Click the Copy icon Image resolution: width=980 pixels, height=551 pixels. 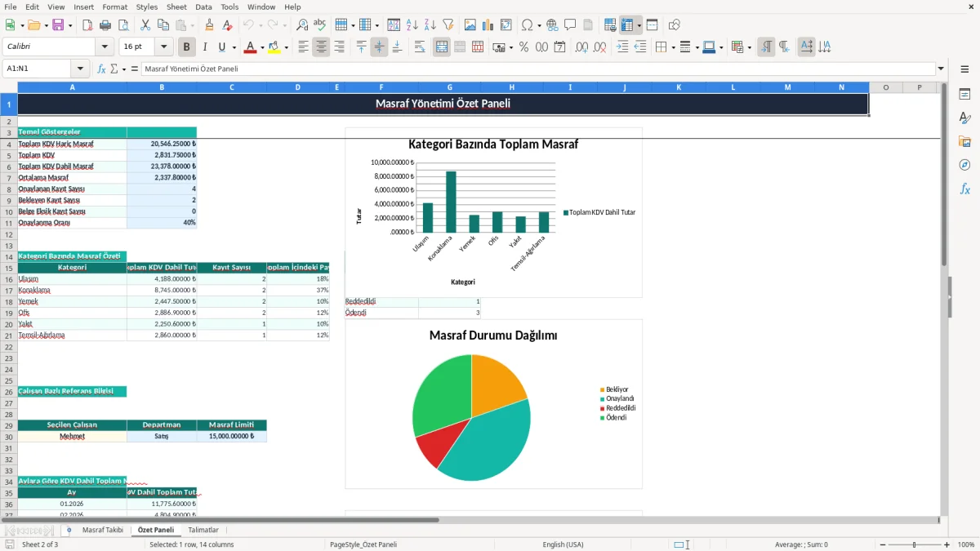[x=163, y=24]
